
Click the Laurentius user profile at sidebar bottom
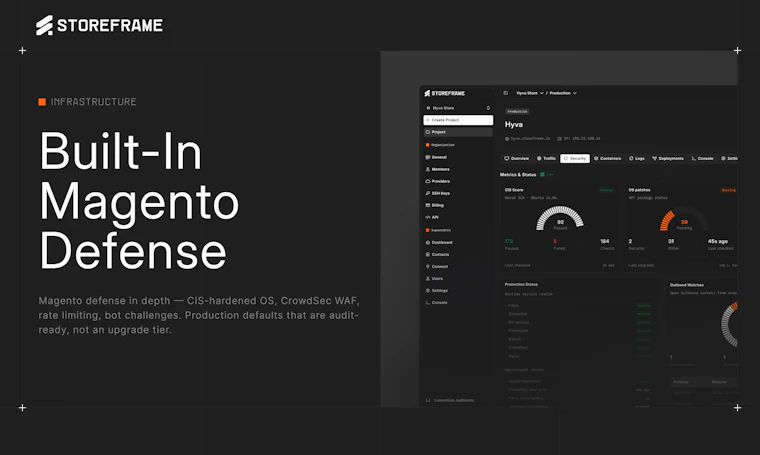450,400
